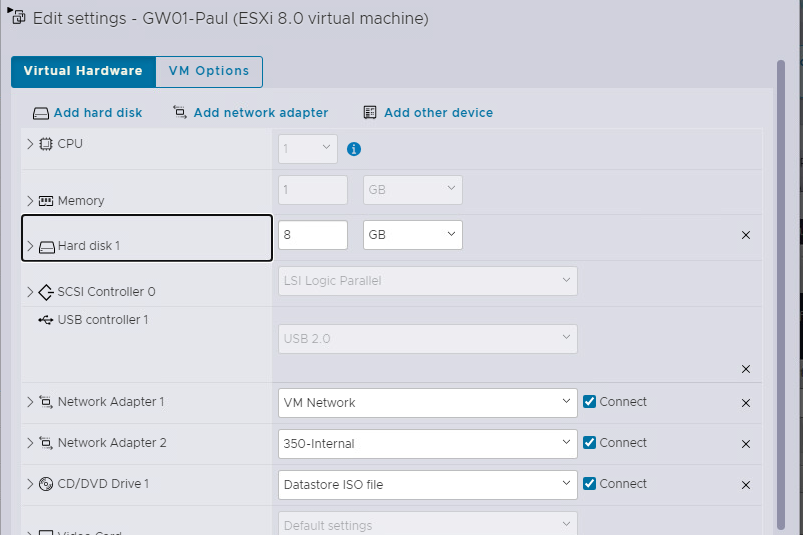Click the CPU info icon
Image resolution: width=803 pixels, height=535 pixels.
353,149
